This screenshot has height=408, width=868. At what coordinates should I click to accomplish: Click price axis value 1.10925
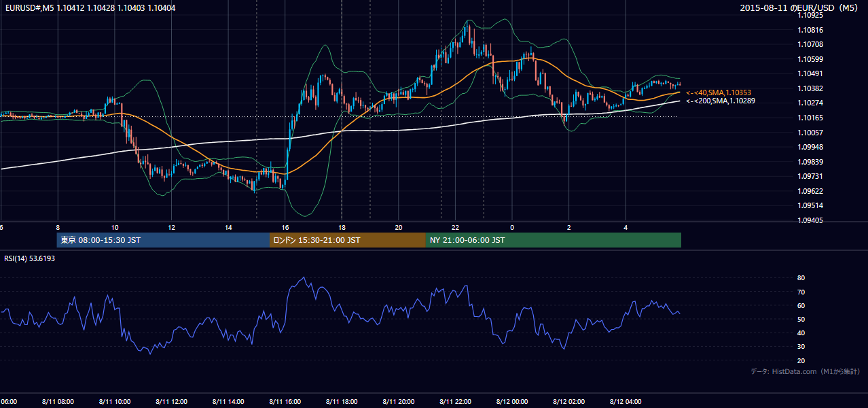pos(810,15)
